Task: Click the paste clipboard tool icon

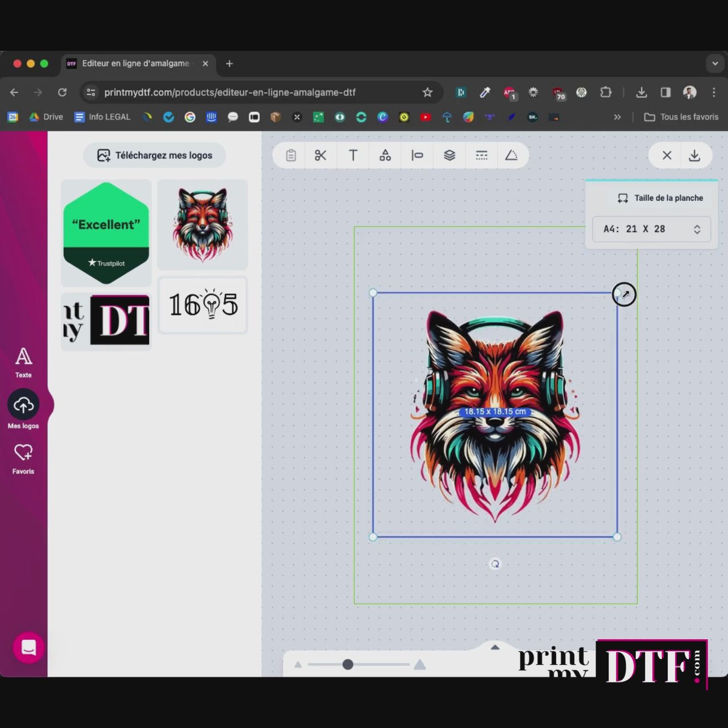Action: (x=291, y=155)
